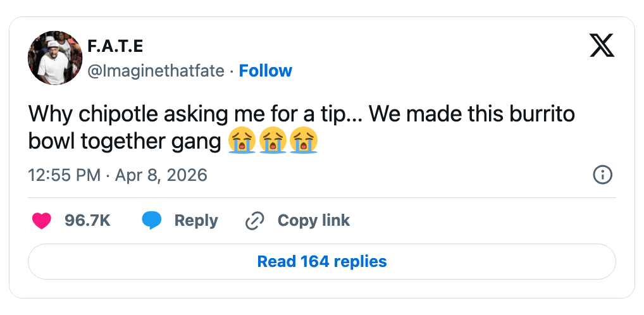Click the Copy link text
The width and height of the screenshot is (644, 315).
(314, 220)
